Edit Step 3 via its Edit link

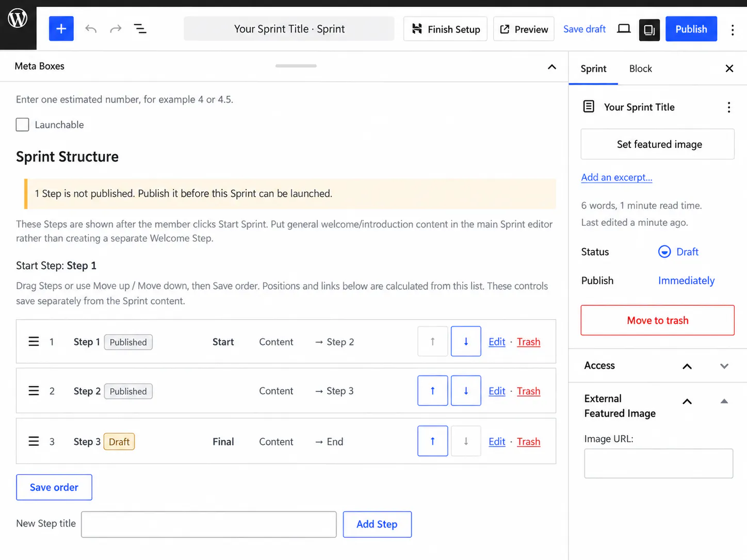click(497, 441)
